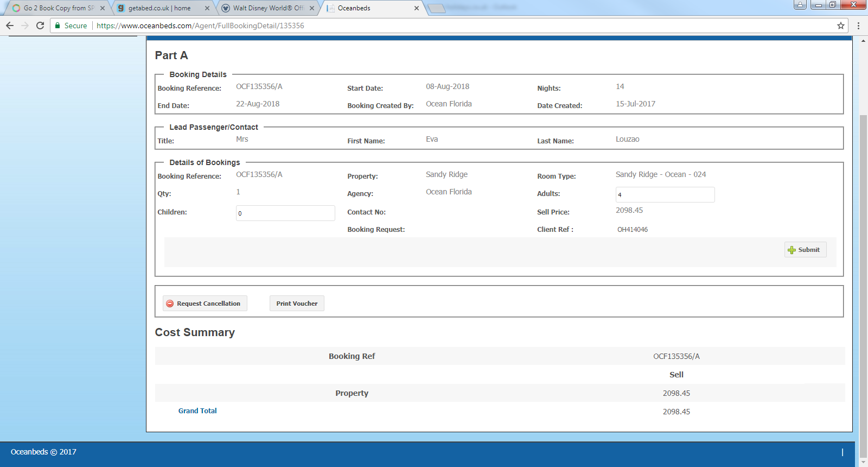Click the Contact No label
The image size is (868, 467).
click(x=367, y=212)
